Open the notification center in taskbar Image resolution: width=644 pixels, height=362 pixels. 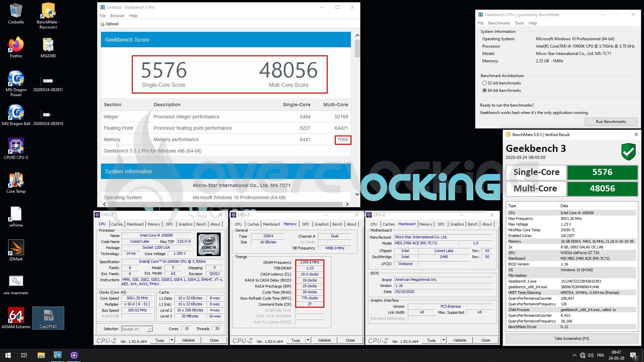click(633, 355)
